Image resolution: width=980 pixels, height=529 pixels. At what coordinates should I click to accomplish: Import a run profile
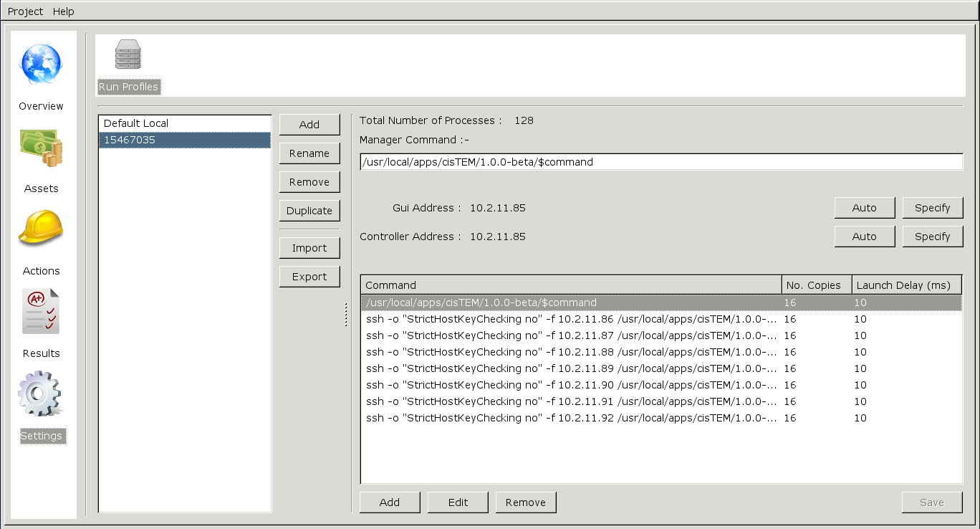(309, 247)
